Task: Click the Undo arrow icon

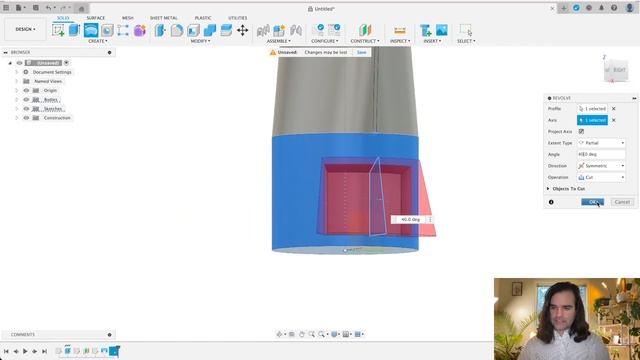Action: [x=49, y=8]
